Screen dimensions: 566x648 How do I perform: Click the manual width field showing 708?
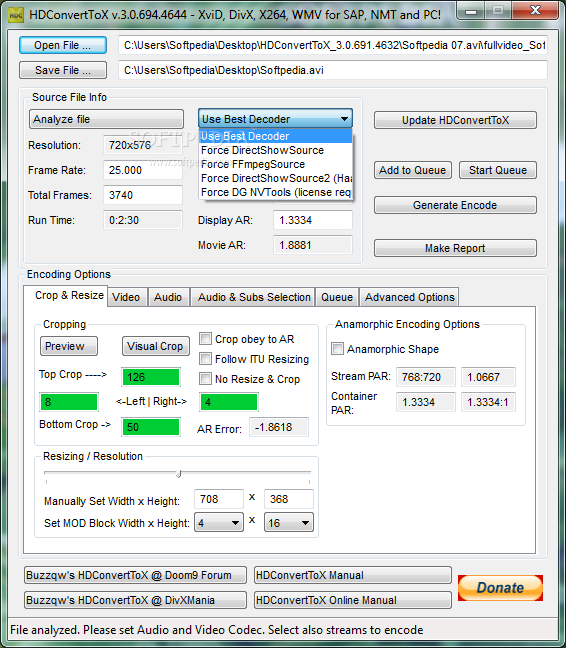219,499
